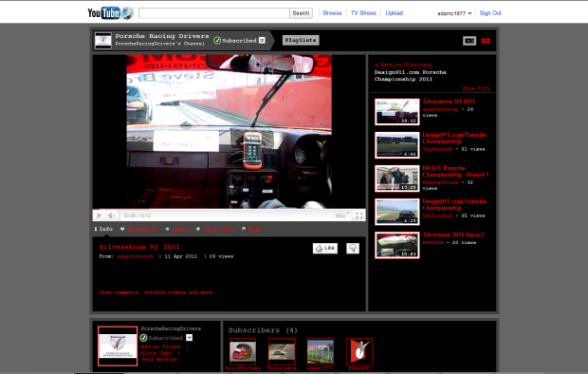Switch to player view icon
This screenshot has height=374, width=588.
click(x=469, y=41)
